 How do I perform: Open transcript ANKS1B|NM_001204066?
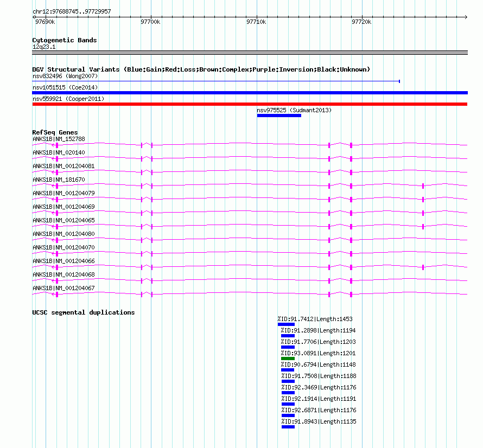(63, 261)
